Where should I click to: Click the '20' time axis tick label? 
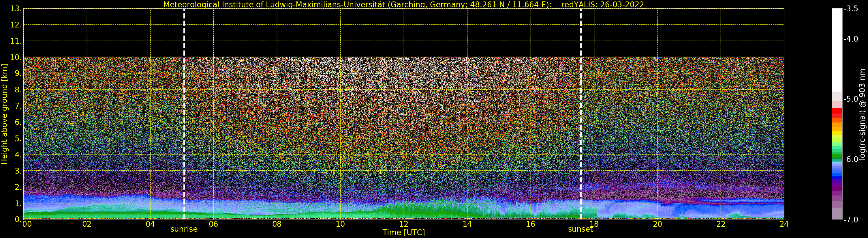657,224
